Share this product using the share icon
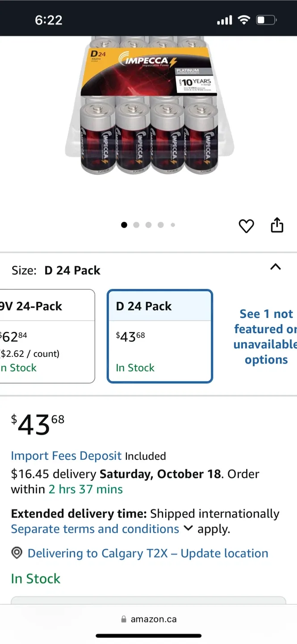The image size is (297, 644). tap(277, 226)
